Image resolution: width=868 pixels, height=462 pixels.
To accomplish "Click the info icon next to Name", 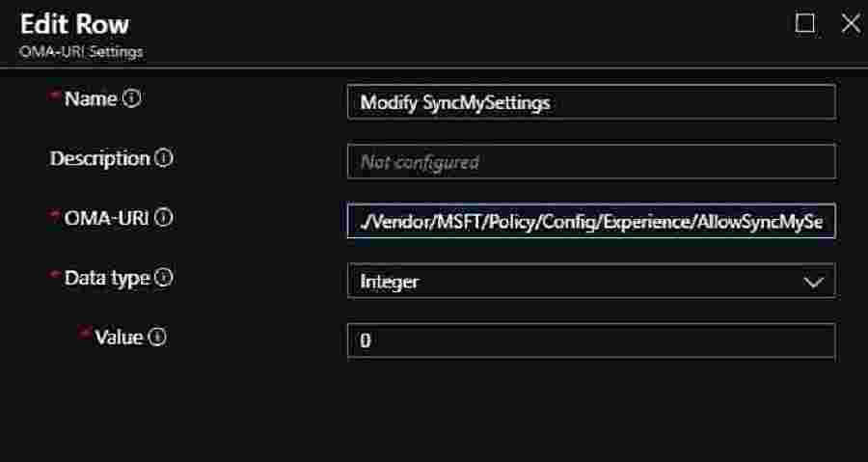I will (x=132, y=99).
